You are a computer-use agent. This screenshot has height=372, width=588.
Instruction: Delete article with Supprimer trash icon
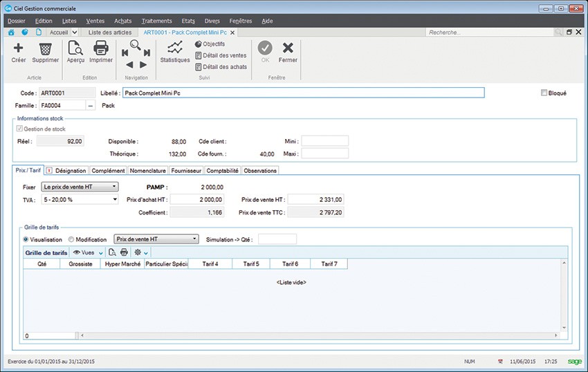[x=46, y=49]
